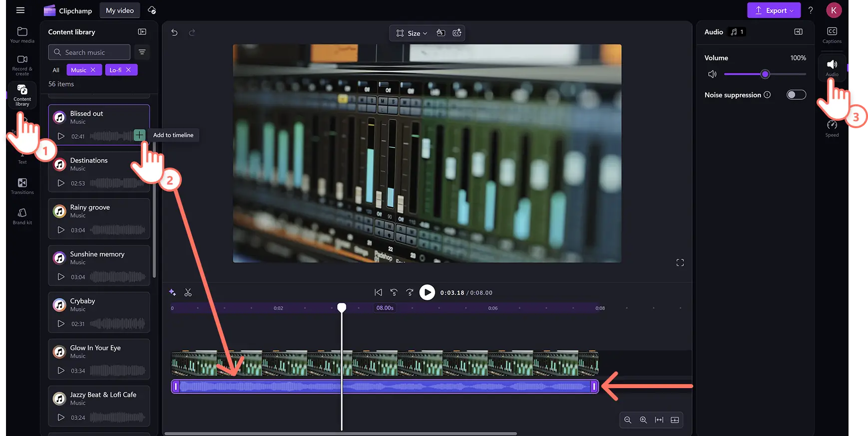Preview the Rainy groove track

[x=61, y=230]
